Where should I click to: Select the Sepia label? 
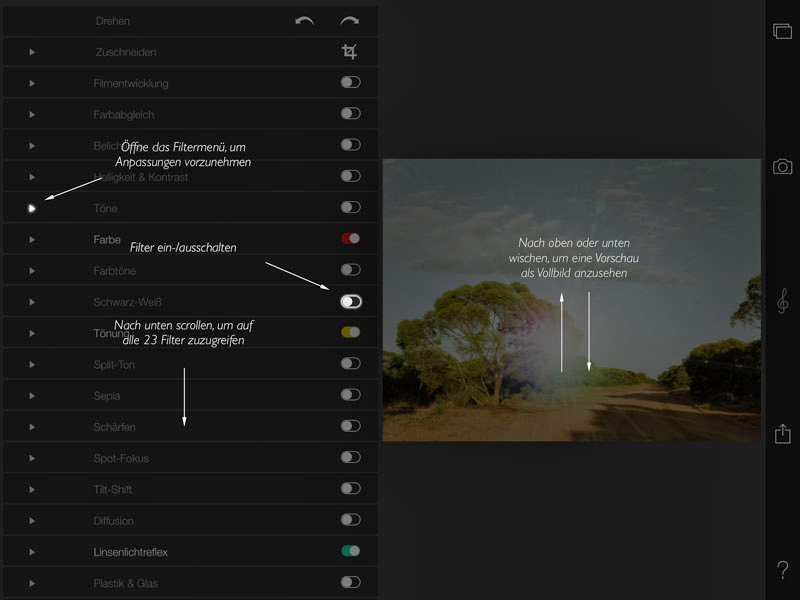pos(107,396)
